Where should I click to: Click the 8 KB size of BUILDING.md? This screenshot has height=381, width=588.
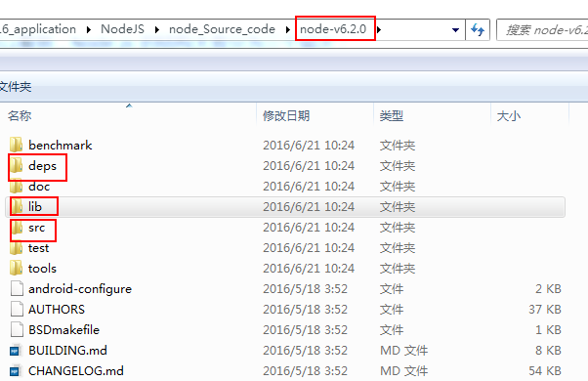click(548, 351)
